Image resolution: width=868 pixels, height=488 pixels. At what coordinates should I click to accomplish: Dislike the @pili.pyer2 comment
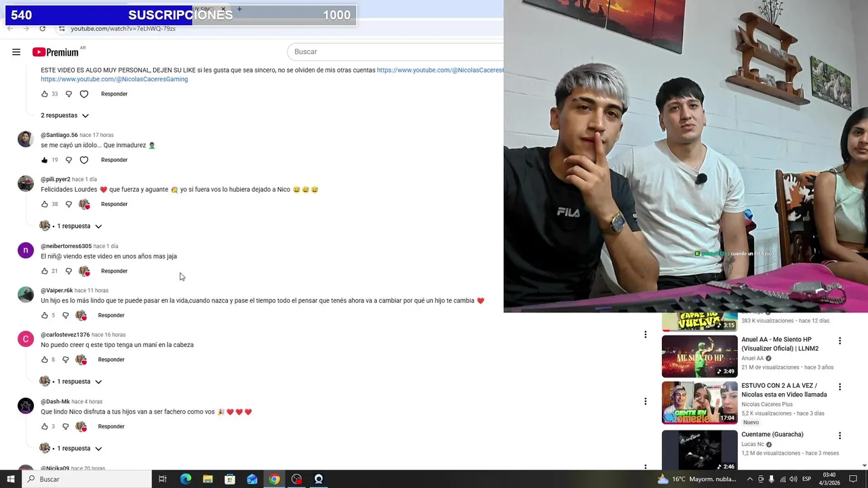(x=68, y=204)
